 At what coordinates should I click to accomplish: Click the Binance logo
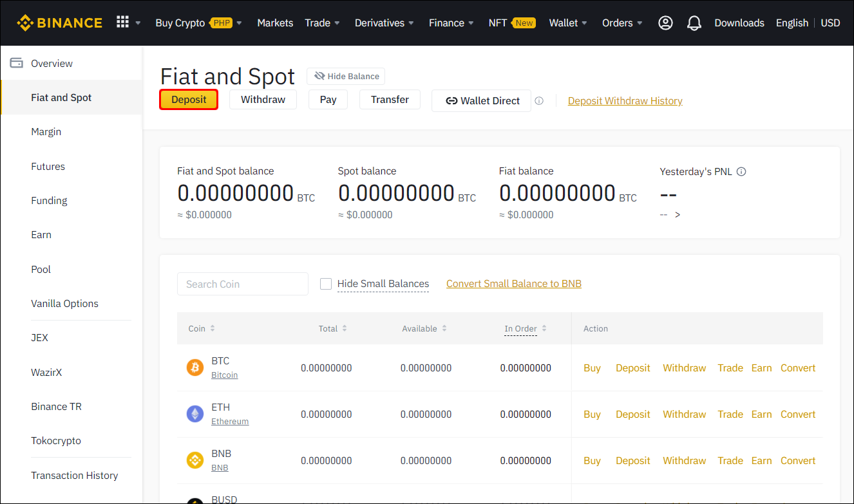(59, 23)
